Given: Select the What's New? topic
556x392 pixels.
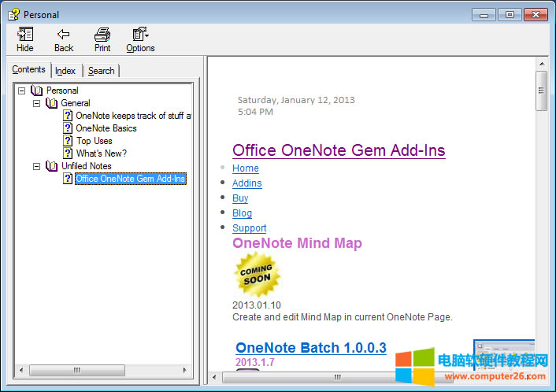Looking at the screenshot, I should (x=101, y=153).
